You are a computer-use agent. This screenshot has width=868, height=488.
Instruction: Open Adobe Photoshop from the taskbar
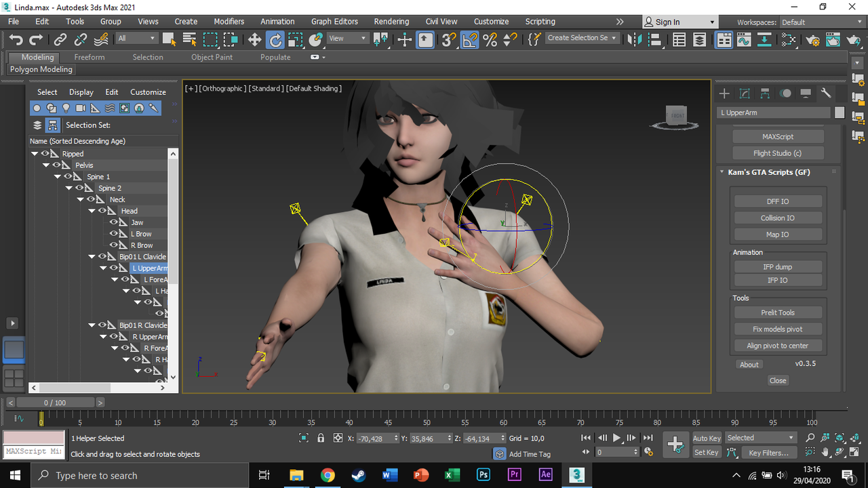pos(484,475)
